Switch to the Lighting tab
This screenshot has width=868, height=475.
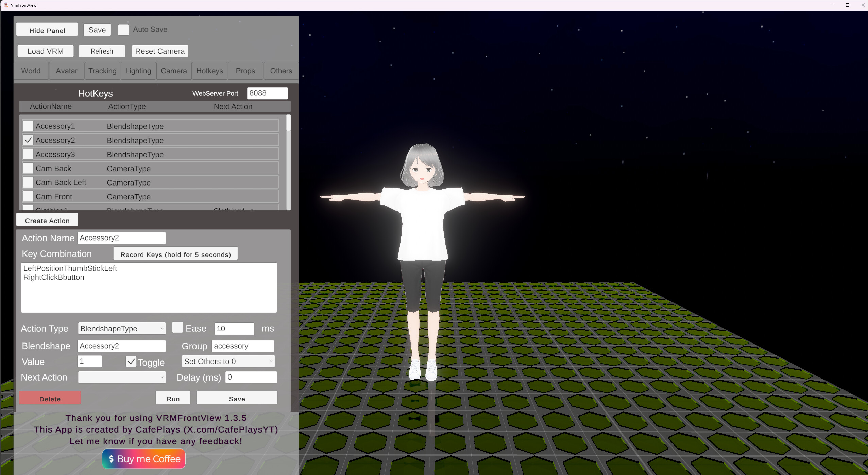[x=138, y=71]
